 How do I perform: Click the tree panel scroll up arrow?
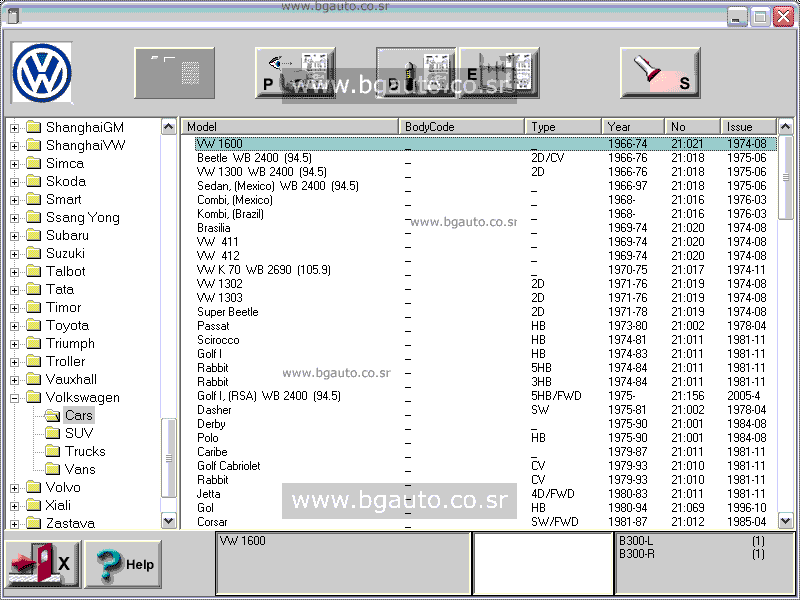[x=168, y=127]
